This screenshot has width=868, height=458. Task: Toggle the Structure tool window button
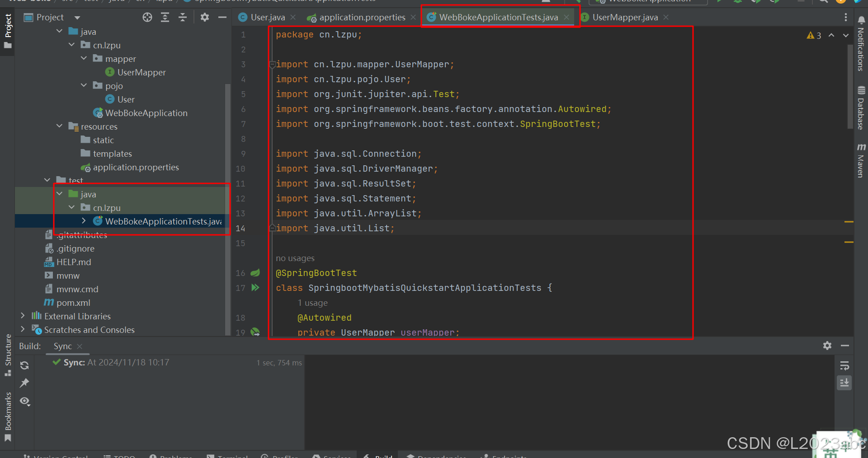tap(8, 355)
